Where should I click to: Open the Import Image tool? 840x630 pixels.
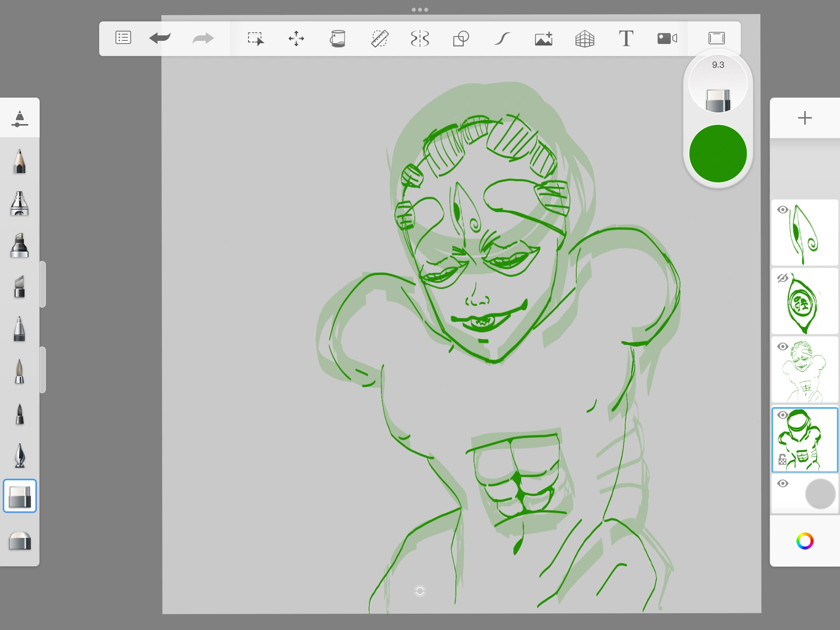click(544, 38)
